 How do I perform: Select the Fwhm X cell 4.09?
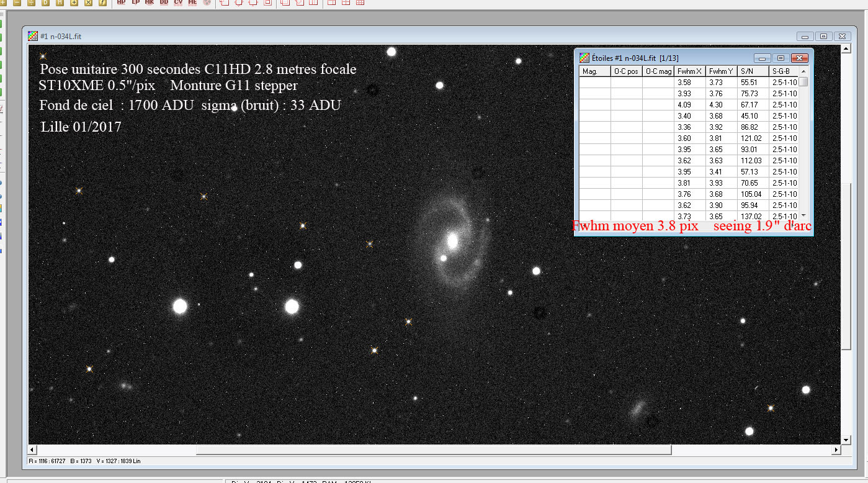point(691,105)
